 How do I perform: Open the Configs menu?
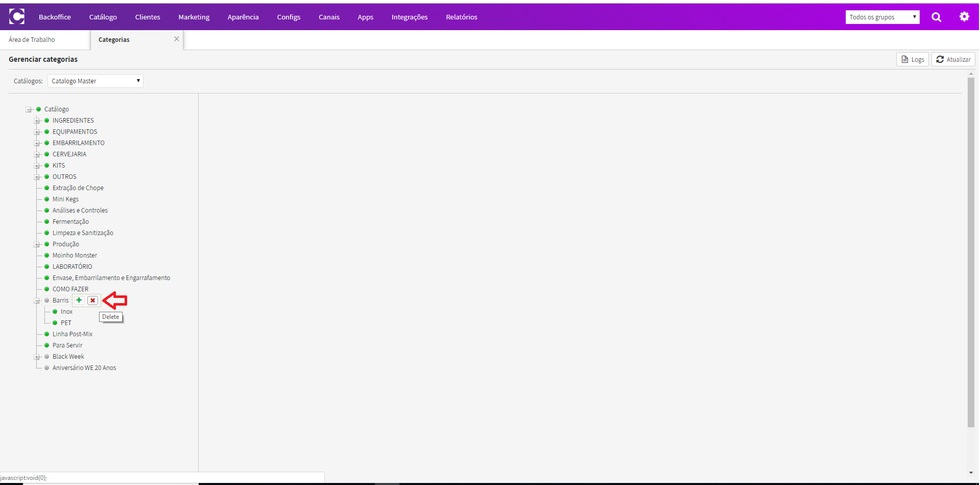[289, 17]
